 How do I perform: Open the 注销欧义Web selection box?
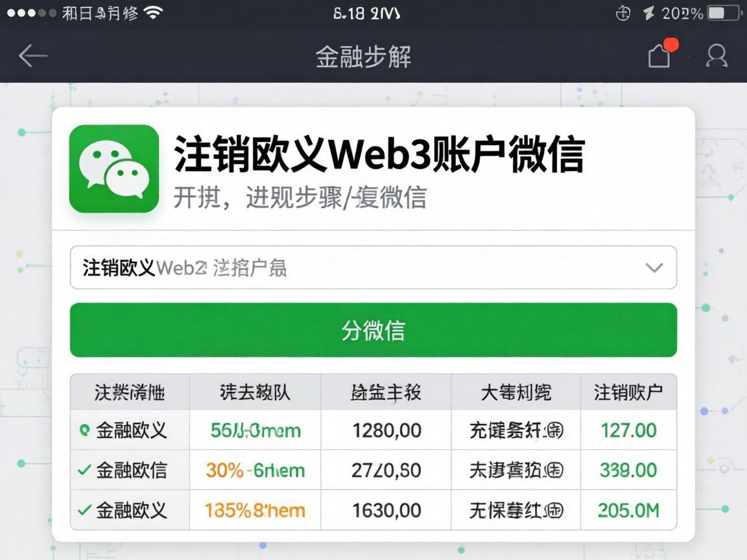click(373, 267)
